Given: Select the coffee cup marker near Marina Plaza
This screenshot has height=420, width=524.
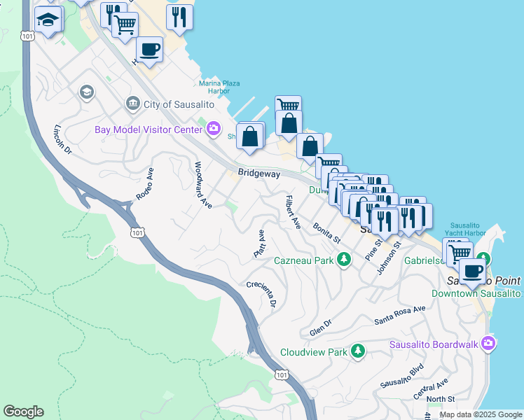Looking at the screenshot, I should point(149,52).
